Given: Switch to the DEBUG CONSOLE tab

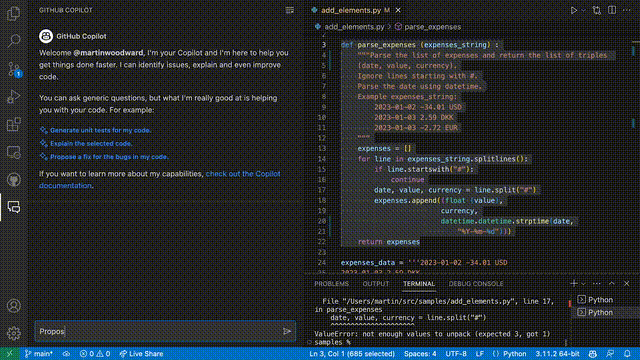Looking at the screenshot, I should (476, 284).
